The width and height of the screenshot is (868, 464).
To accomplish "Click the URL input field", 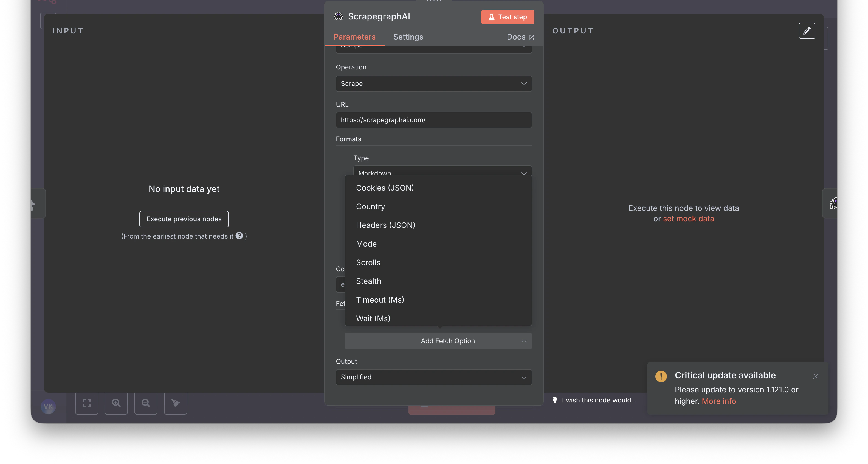I will click(434, 120).
